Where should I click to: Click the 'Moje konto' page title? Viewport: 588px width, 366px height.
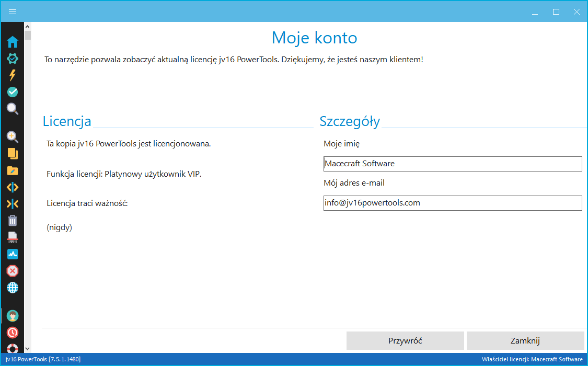click(314, 38)
